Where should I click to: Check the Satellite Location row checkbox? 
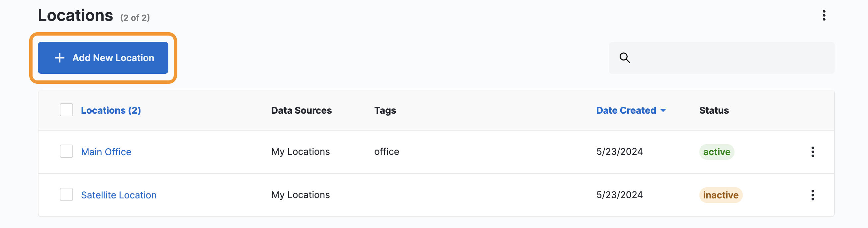(66, 195)
